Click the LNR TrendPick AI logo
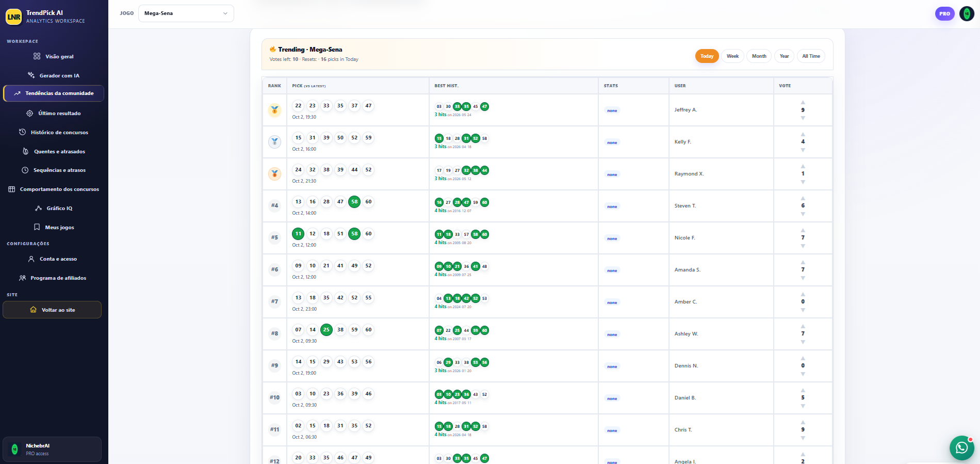 click(x=14, y=17)
